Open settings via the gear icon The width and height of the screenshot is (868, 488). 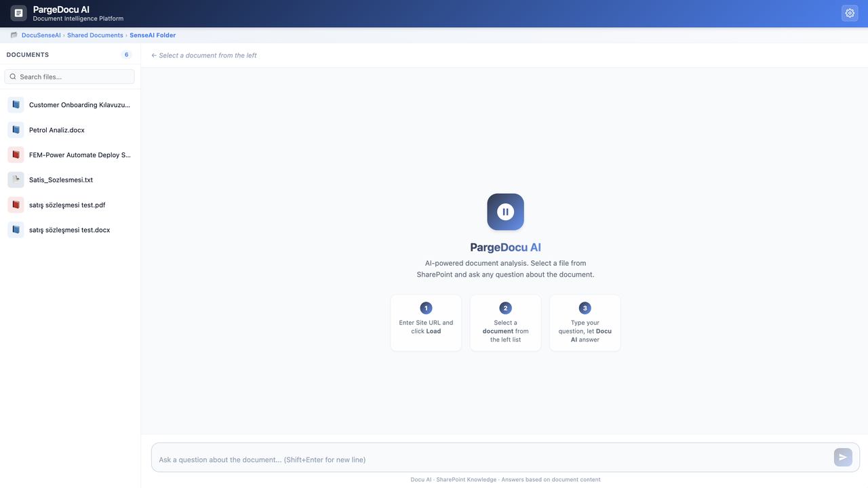click(850, 13)
